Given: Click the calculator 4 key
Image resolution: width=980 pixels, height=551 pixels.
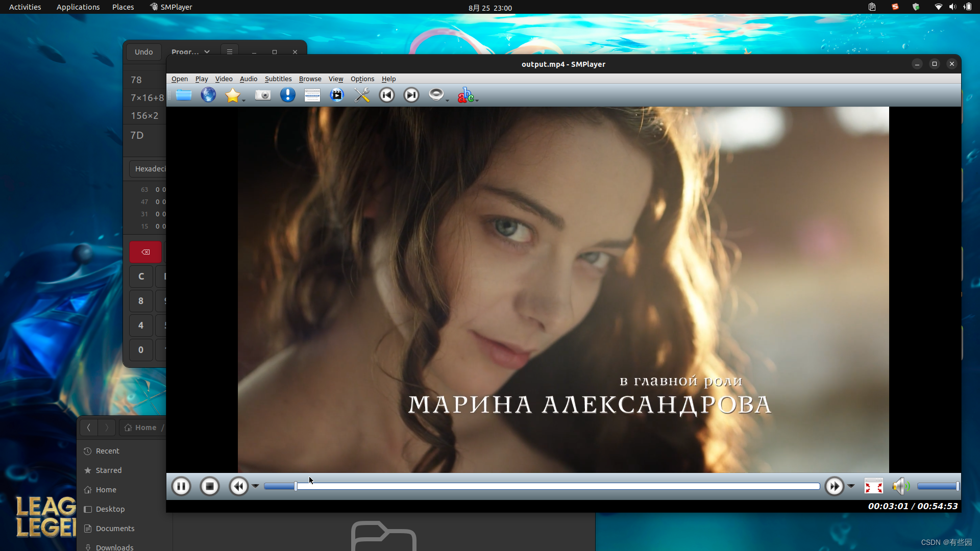Looking at the screenshot, I should [141, 325].
